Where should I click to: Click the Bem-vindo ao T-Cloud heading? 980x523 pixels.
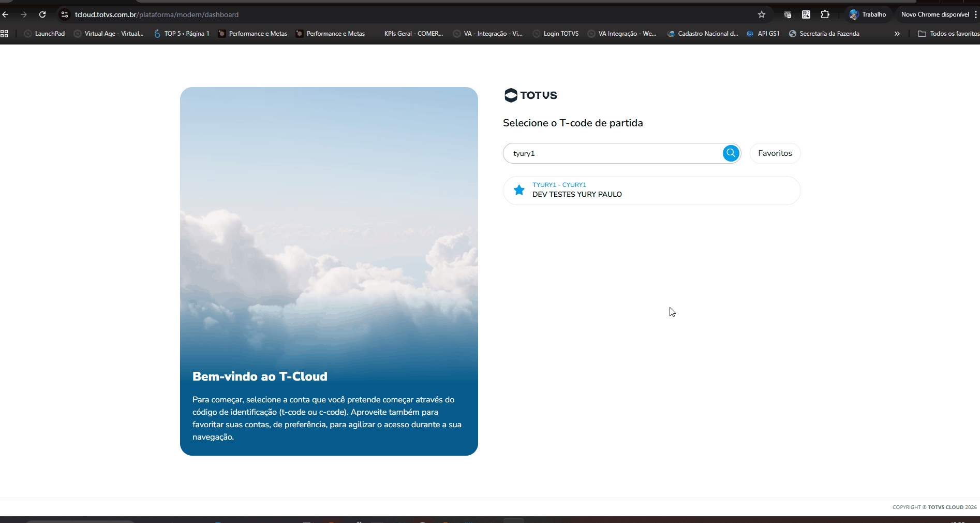pyautogui.click(x=260, y=376)
